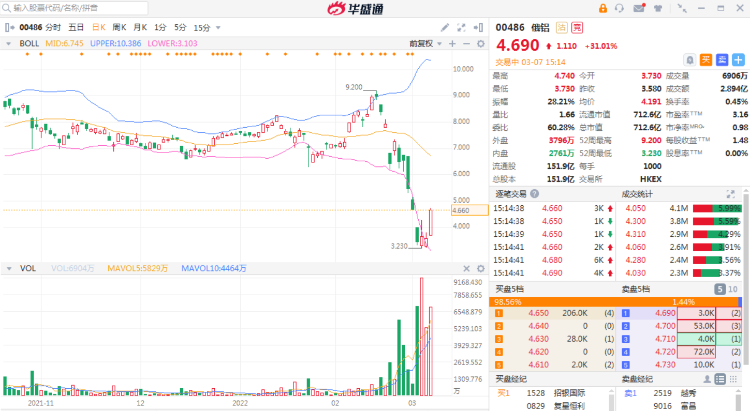Click the right panel vertical scrollbar
The height and width of the screenshot is (411, 750).
[x=746, y=278]
